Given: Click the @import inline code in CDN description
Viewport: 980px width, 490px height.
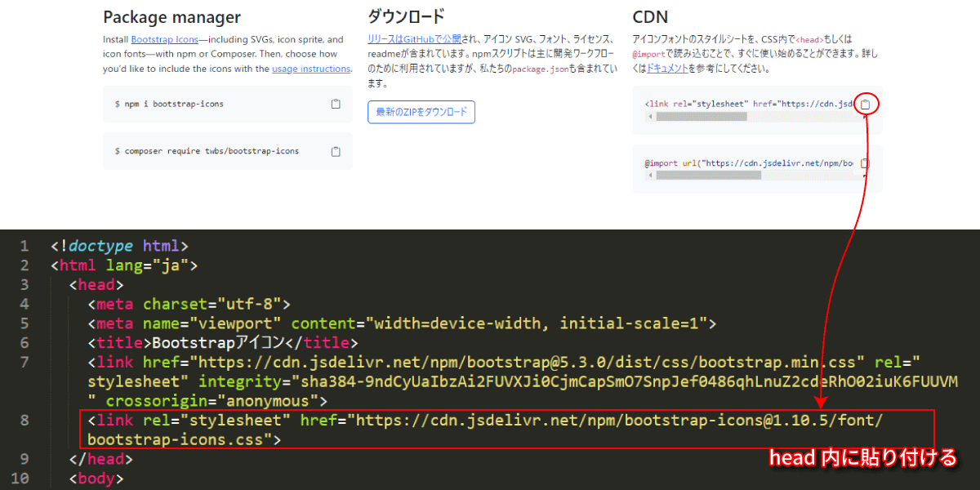Looking at the screenshot, I should click(648, 54).
